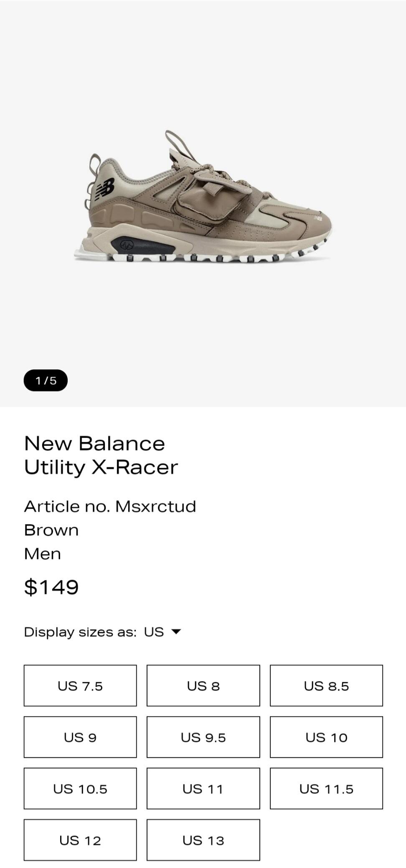The width and height of the screenshot is (406, 868).
Task: Select the US 9 size option
Action: point(80,737)
